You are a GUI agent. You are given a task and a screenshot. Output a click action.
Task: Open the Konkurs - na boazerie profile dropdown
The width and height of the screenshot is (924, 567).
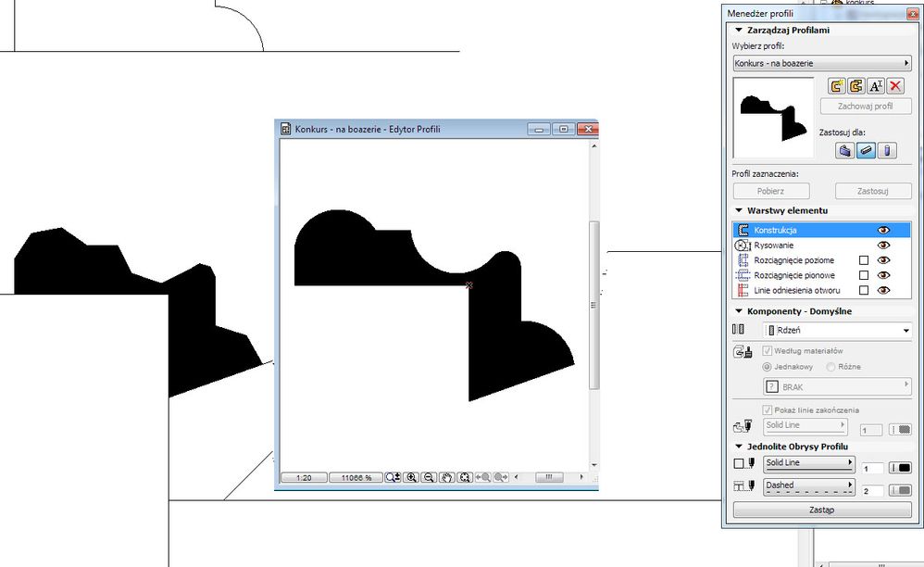pos(822,63)
